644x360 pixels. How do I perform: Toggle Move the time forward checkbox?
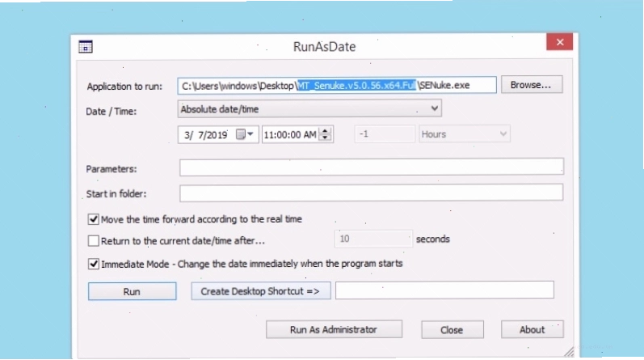click(x=93, y=219)
